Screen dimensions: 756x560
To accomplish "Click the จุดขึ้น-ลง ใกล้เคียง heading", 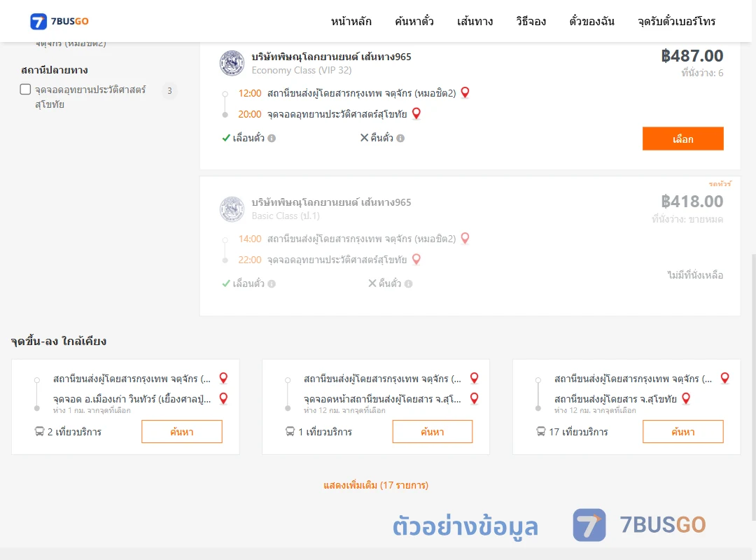I will [x=59, y=341].
